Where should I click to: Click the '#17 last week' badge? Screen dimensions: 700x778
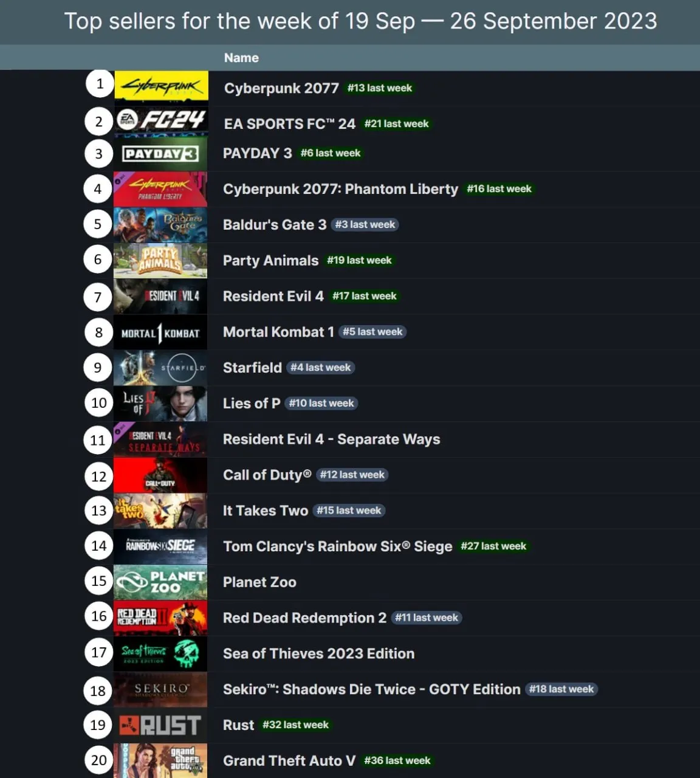click(365, 296)
